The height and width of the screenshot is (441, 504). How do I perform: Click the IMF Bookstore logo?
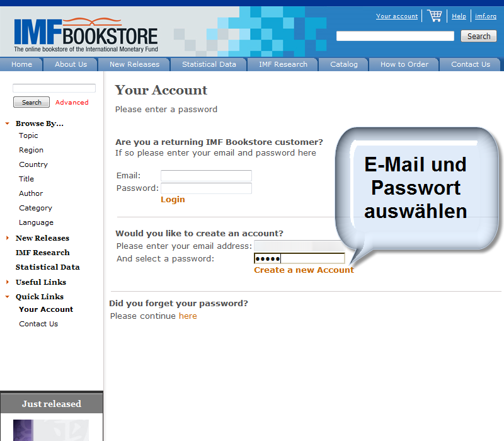click(x=86, y=33)
